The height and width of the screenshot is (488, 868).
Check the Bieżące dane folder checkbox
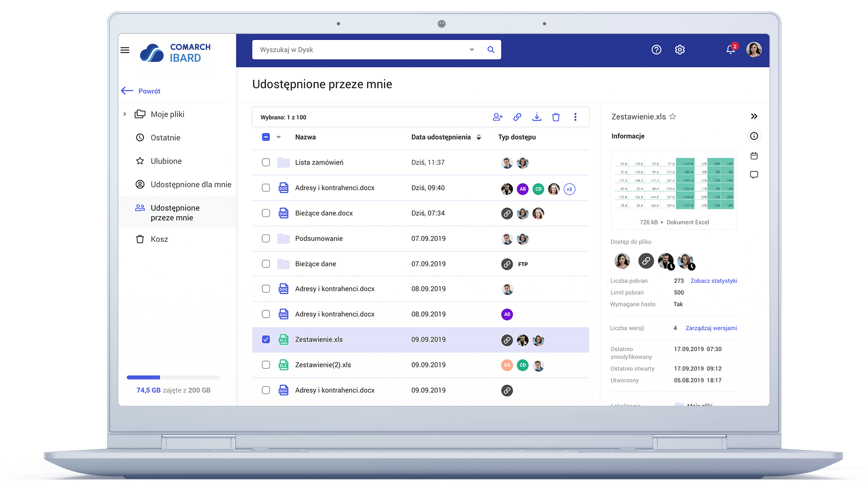pos(266,263)
